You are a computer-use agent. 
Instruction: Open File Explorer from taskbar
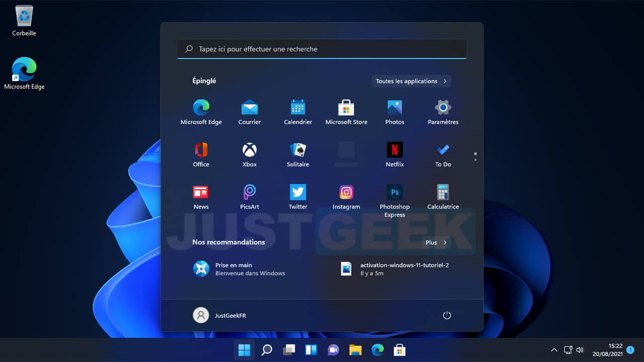[355, 350]
